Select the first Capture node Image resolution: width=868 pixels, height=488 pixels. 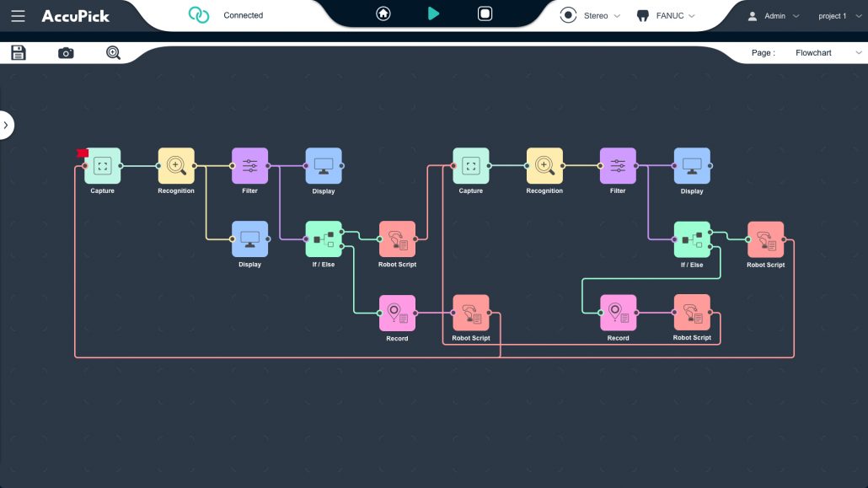coord(103,166)
